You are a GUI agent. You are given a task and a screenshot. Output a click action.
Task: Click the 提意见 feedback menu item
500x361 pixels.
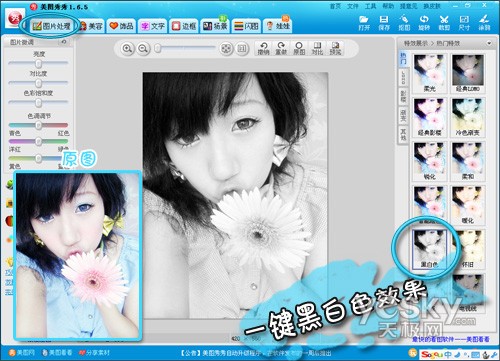pyautogui.click(x=408, y=6)
